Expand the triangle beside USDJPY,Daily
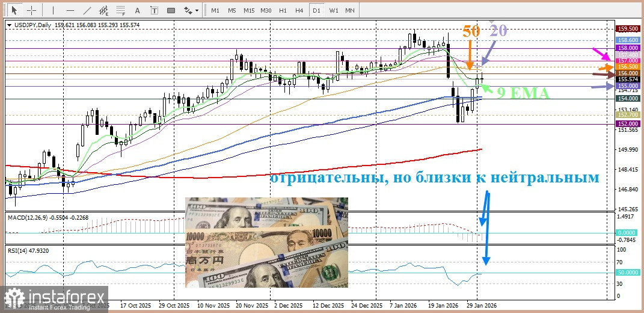Image resolution: width=644 pixels, height=313 pixels. (9, 25)
